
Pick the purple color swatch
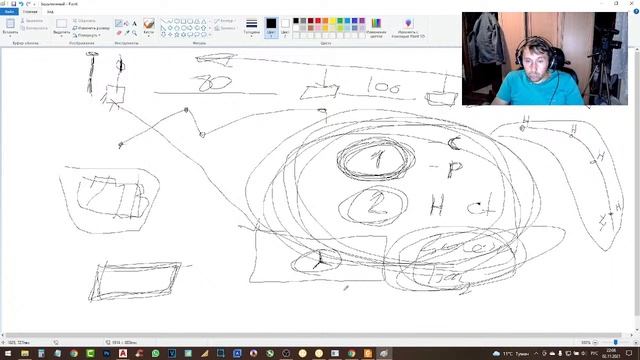(x=362, y=21)
